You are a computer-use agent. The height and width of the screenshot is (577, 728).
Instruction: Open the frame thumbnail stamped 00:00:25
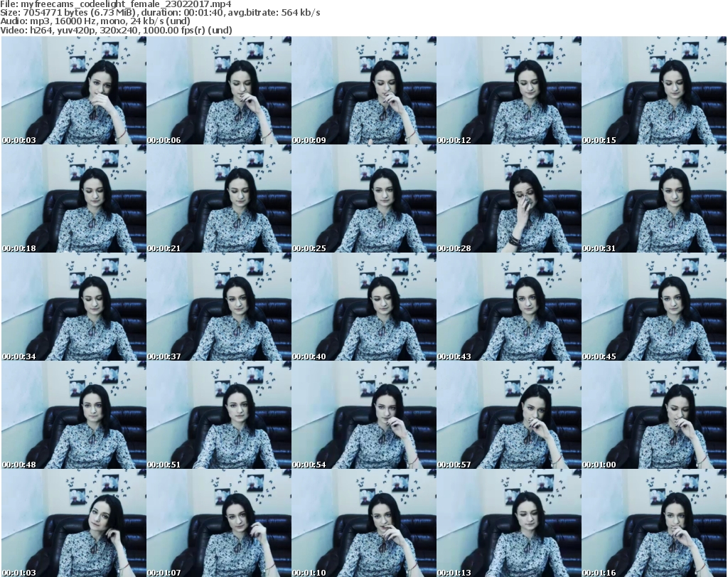[364, 198]
